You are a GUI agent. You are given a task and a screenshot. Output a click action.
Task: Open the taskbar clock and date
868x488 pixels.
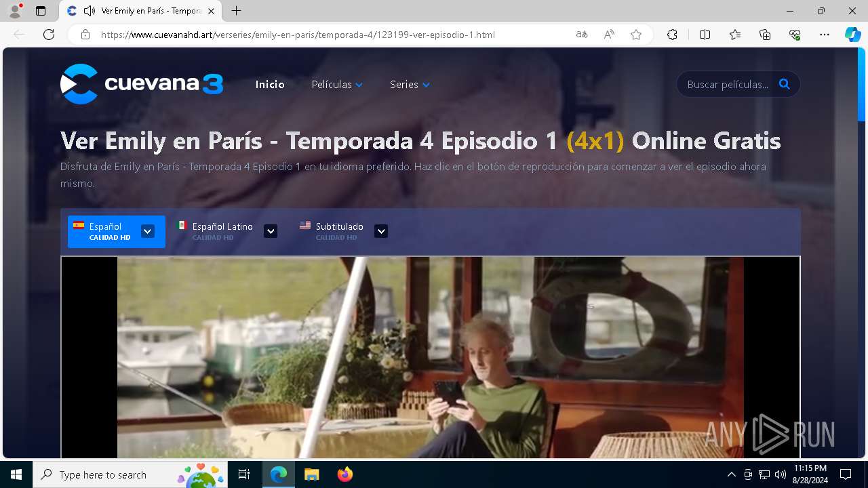point(810,474)
